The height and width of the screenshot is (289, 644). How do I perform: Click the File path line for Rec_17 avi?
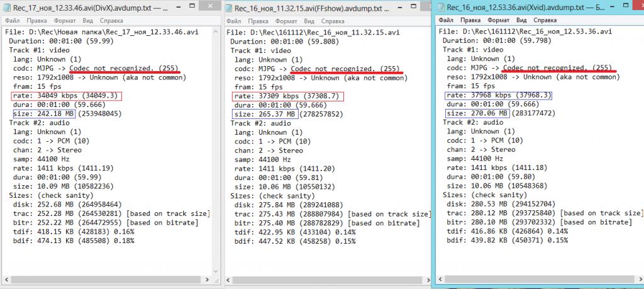pos(94,30)
